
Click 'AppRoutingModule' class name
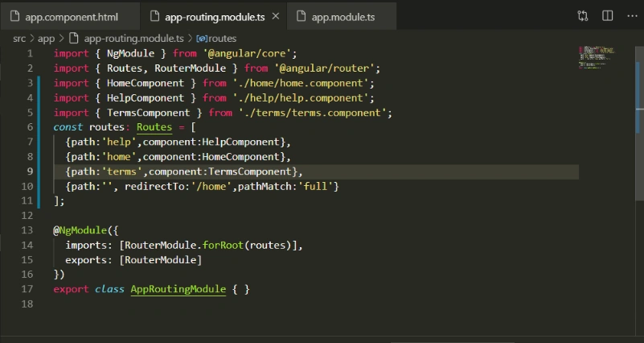[178, 290]
